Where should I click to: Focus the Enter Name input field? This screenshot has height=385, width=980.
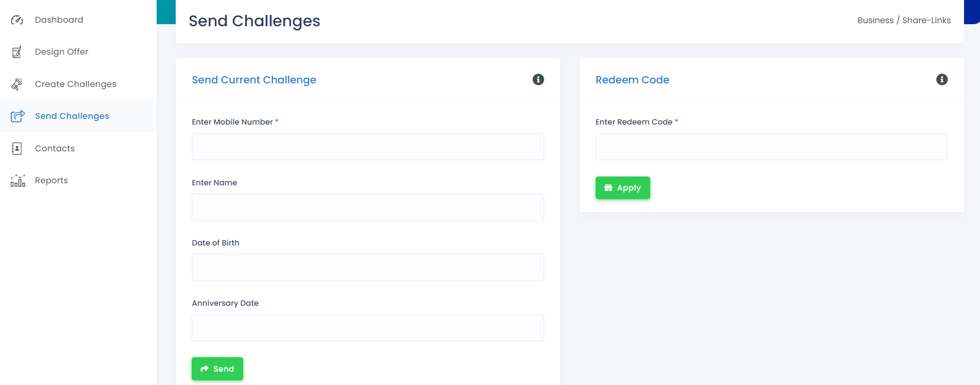pos(368,207)
